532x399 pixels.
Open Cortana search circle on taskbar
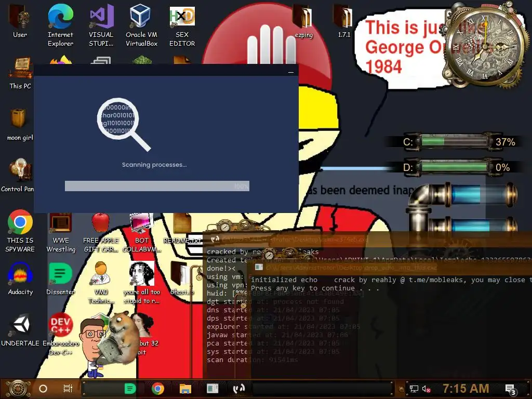43,389
